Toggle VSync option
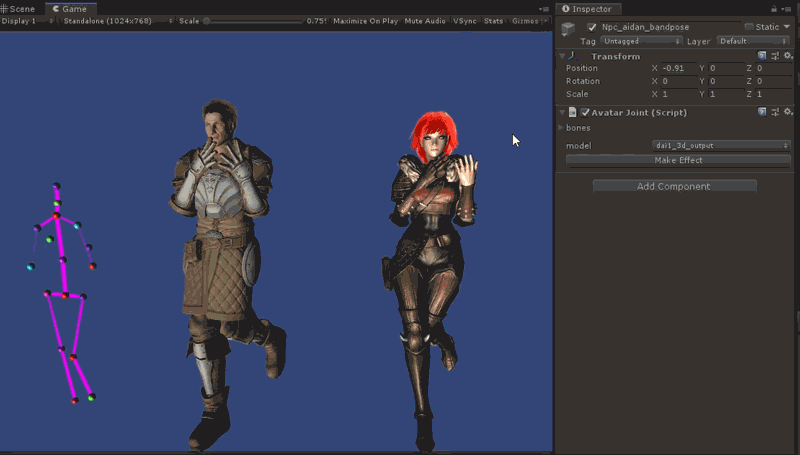 coord(464,21)
